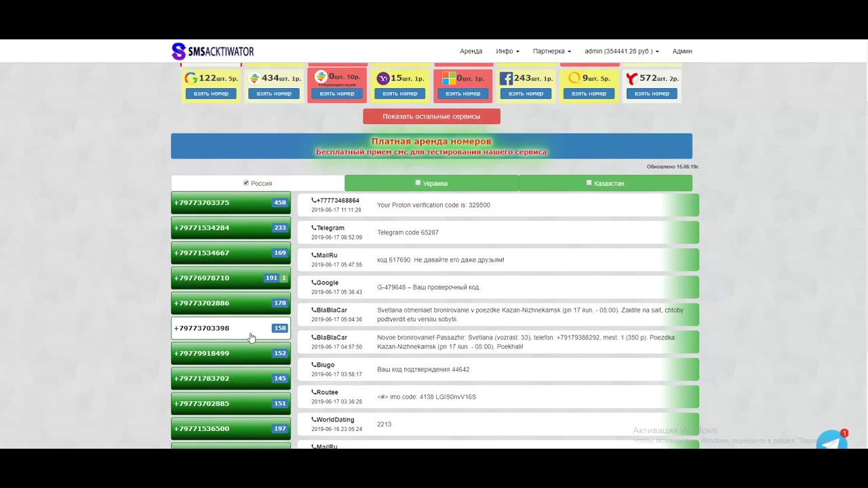Click the green 1 badge on +79776978710

[x=284, y=278]
